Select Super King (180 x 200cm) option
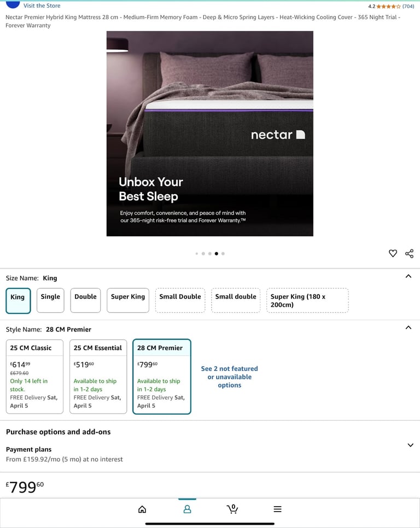The width and height of the screenshot is (420, 528). click(307, 300)
